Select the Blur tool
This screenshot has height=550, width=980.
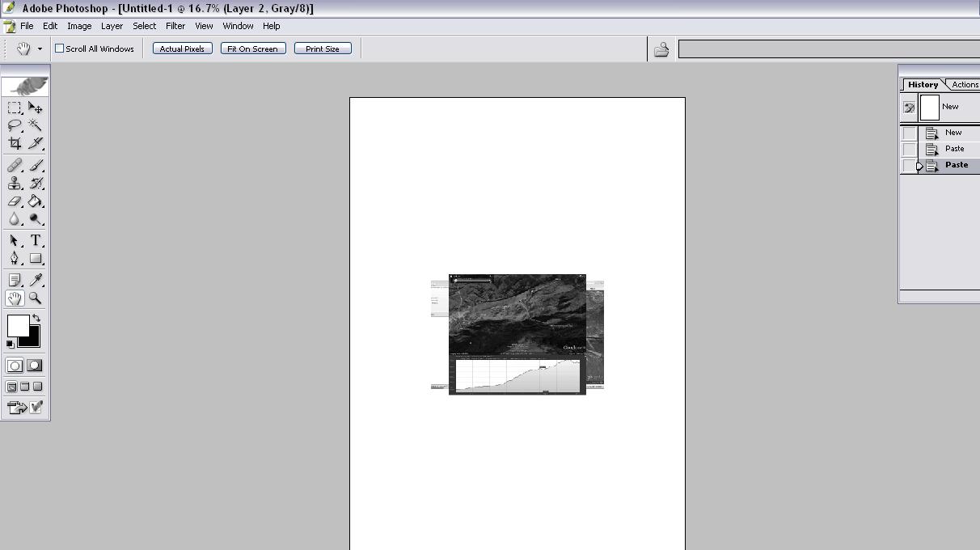pyautogui.click(x=15, y=219)
